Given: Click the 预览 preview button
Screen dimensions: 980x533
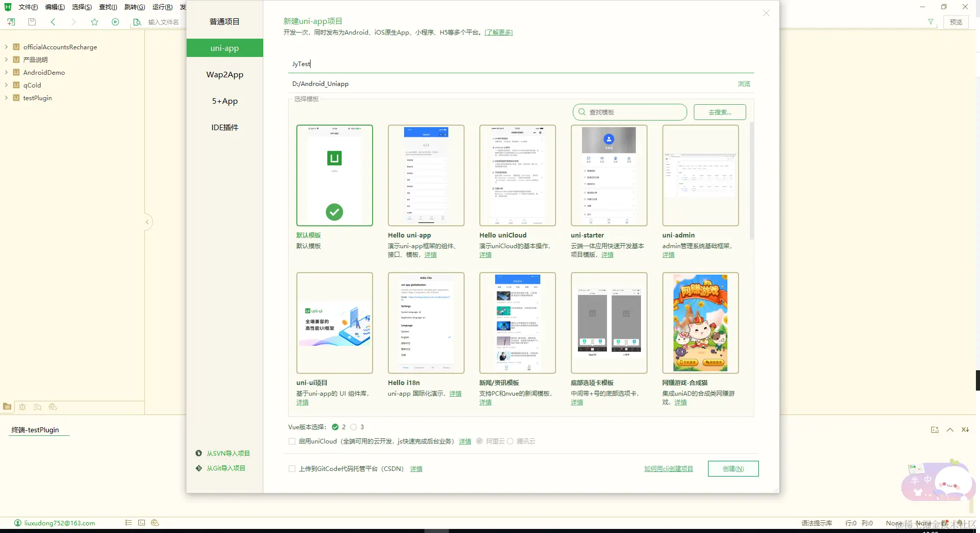Looking at the screenshot, I should coord(956,22).
